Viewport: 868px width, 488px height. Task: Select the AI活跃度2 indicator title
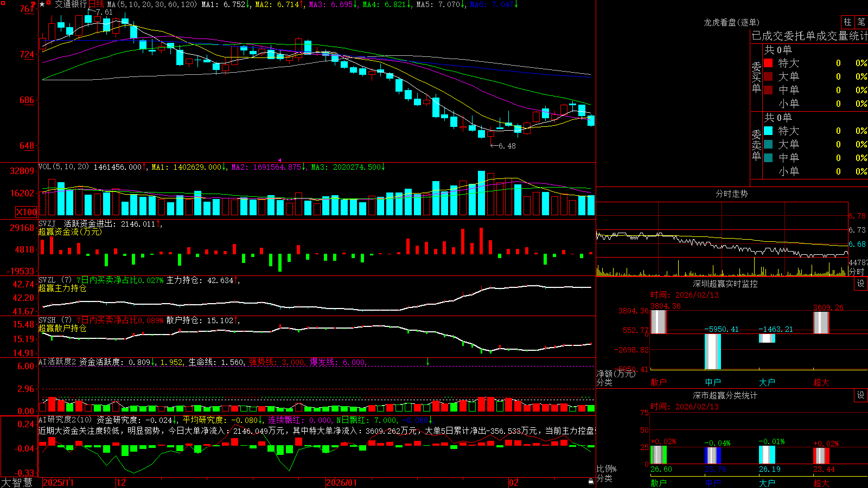click(x=58, y=362)
